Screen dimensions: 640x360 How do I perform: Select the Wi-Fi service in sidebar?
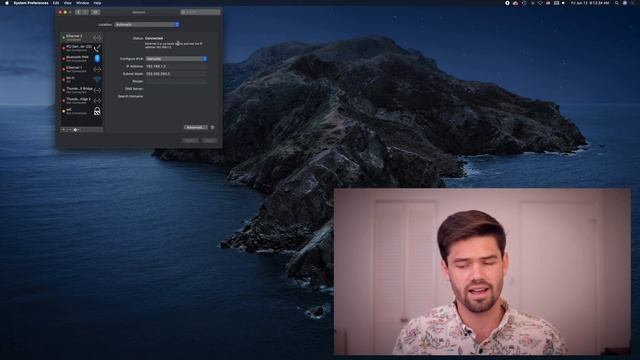[x=82, y=79]
